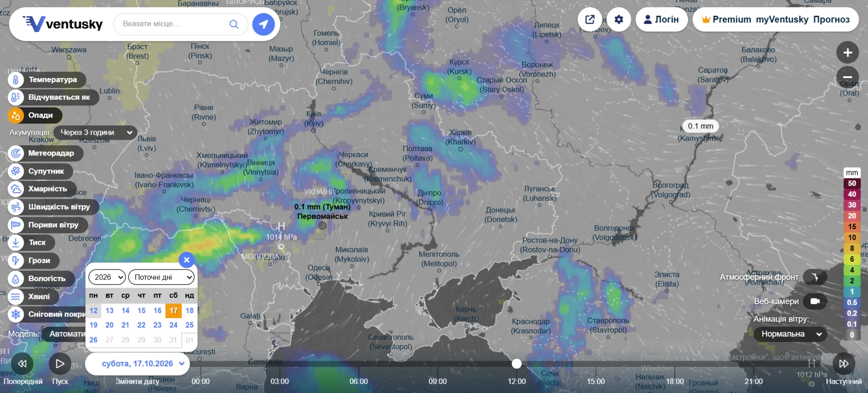This screenshot has width=868, height=393.
Task: Select the Вологість humidity layer
Action: click(41, 278)
